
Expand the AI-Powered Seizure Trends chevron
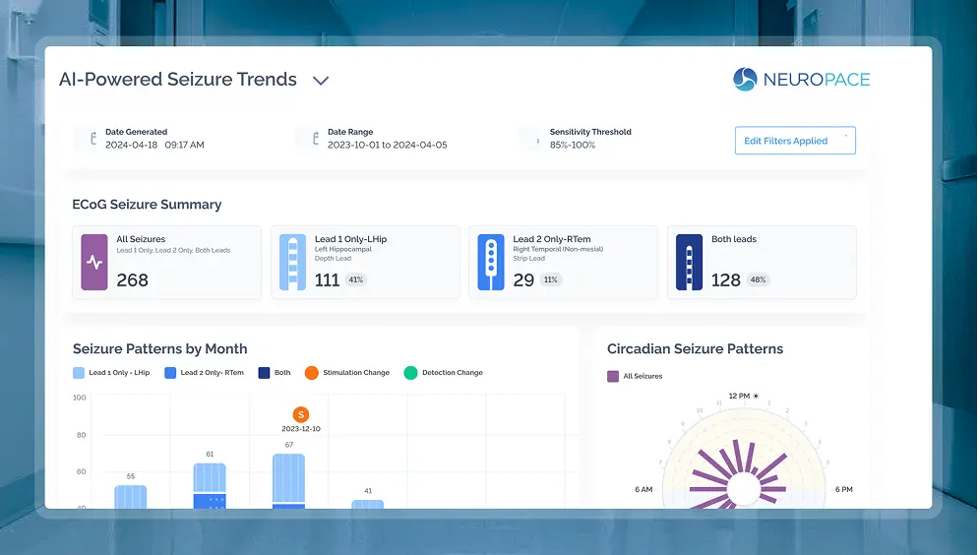click(321, 81)
